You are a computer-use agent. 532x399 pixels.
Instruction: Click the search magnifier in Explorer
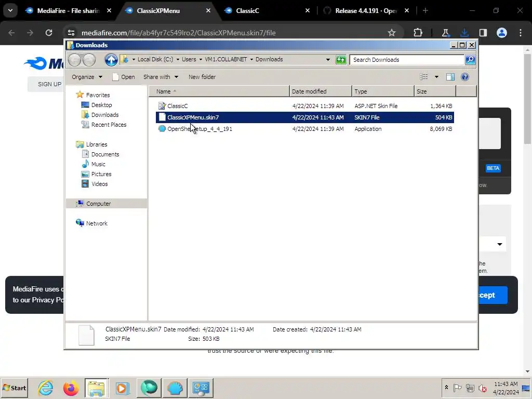[x=470, y=60]
